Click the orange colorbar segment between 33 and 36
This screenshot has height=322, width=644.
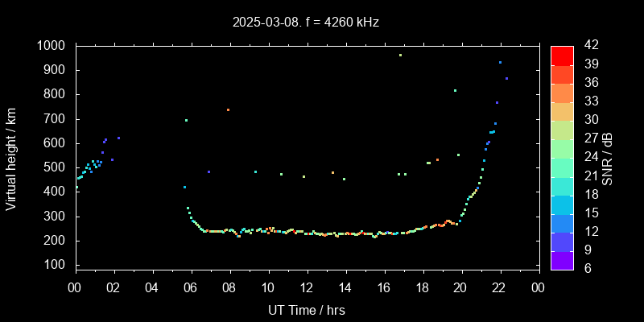click(x=562, y=92)
